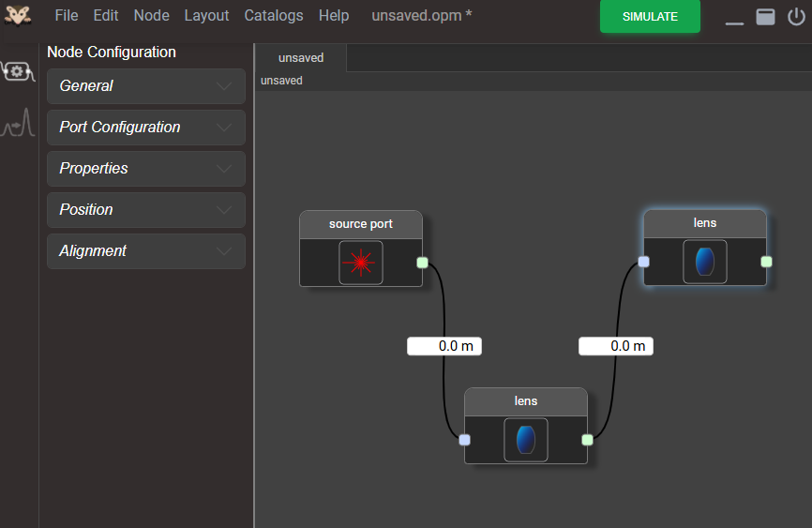
Task: Open the Edit menu
Action: click(106, 16)
